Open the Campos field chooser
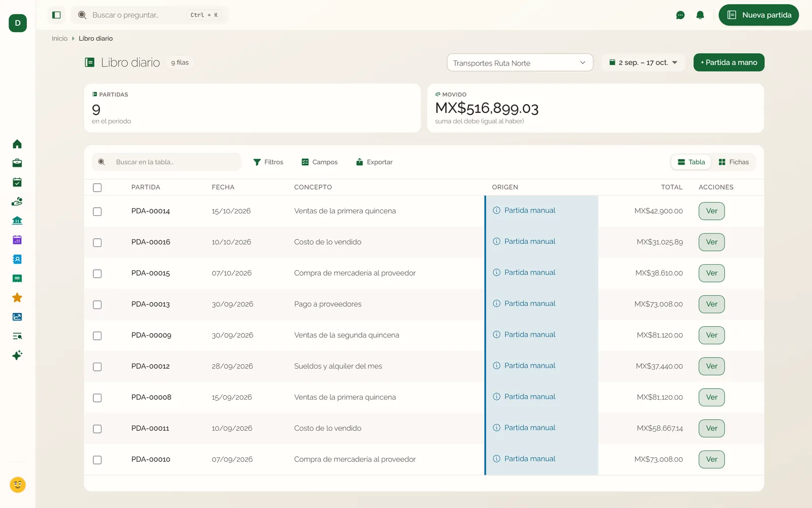This screenshot has width=812, height=508. pos(320,162)
